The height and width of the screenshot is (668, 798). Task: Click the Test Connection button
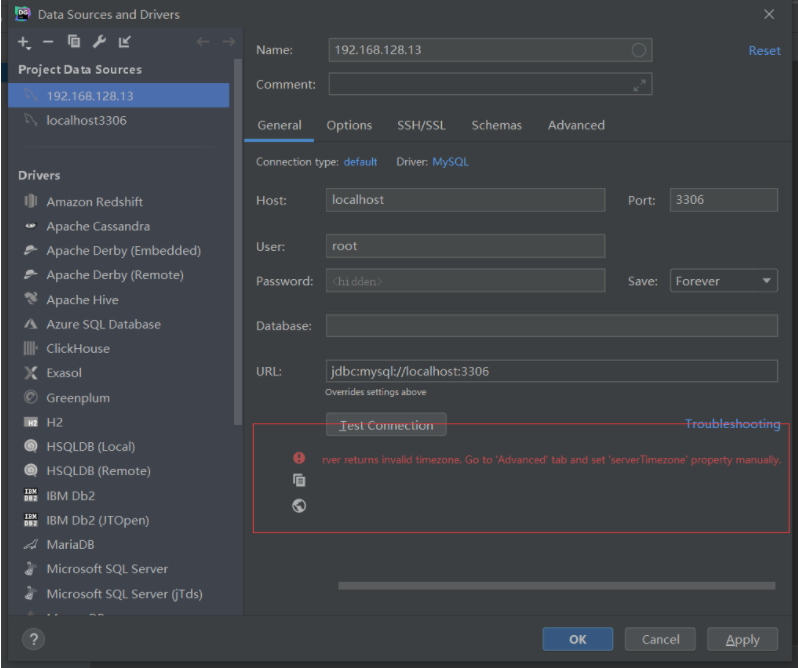[x=386, y=425]
